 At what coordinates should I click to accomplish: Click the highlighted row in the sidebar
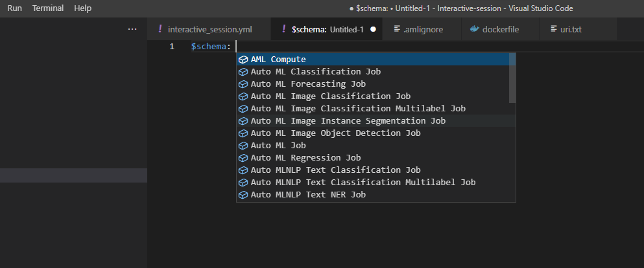(x=73, y=175)
